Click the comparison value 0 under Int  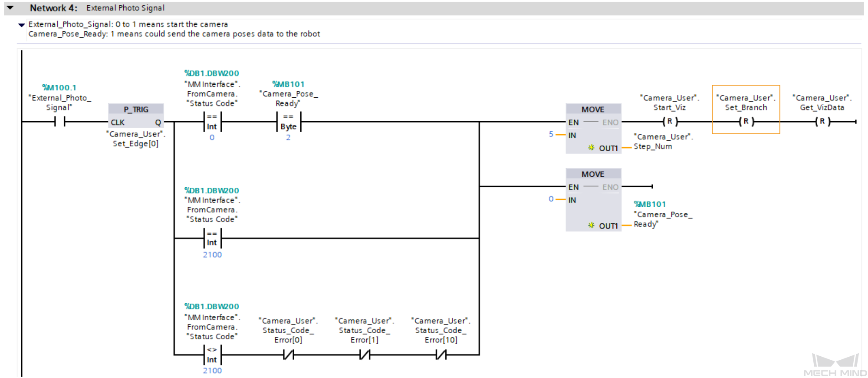tap(212, 137)
